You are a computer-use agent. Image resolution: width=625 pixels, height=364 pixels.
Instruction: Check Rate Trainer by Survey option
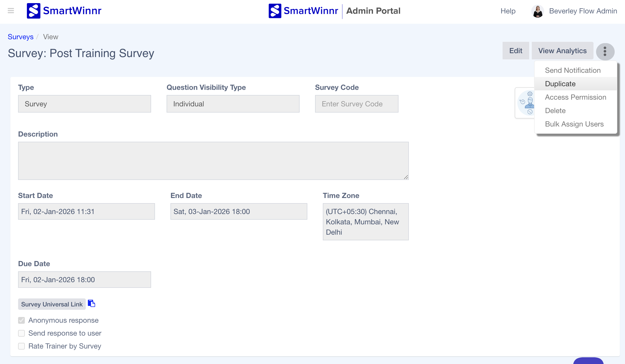pos(21,346)
